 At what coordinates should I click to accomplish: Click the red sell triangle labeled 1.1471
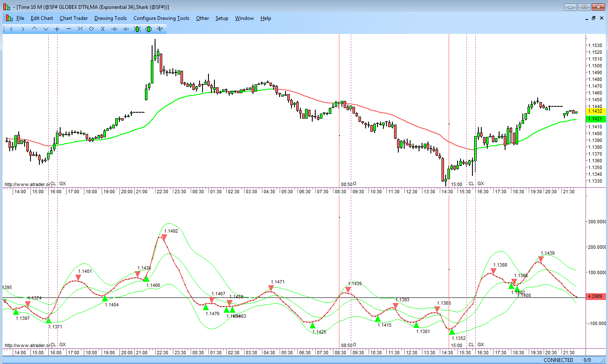click(x=271, y=288)
